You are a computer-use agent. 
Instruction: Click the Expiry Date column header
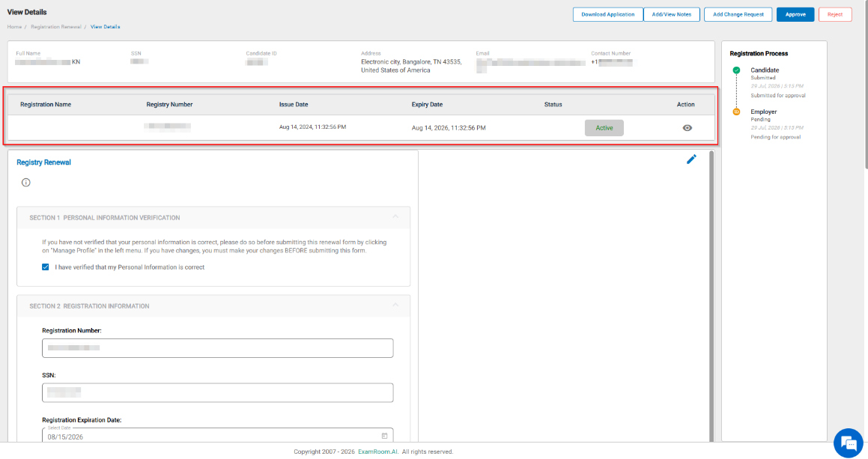click(427, 105)
